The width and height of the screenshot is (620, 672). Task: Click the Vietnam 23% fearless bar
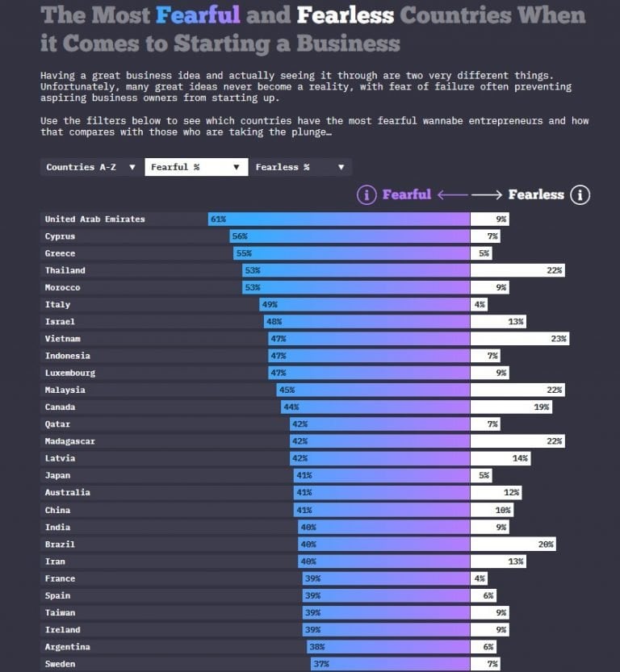(x=519, y=339)
